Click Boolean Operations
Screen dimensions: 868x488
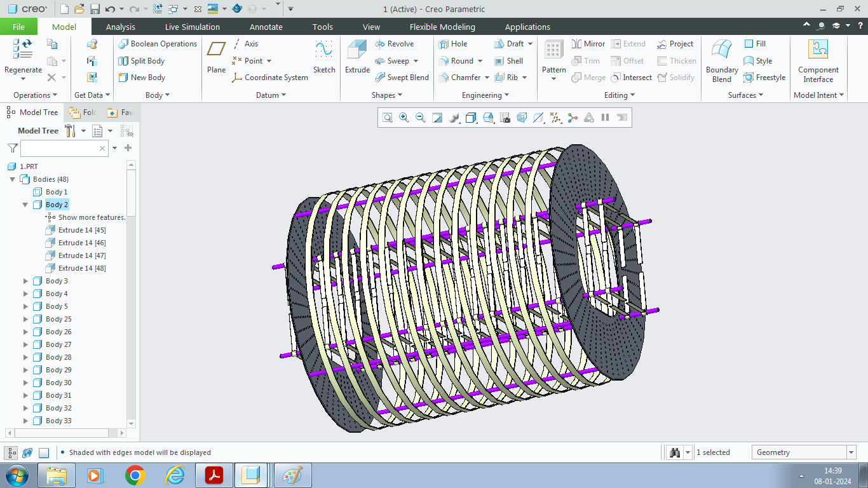tap(158, 44)
